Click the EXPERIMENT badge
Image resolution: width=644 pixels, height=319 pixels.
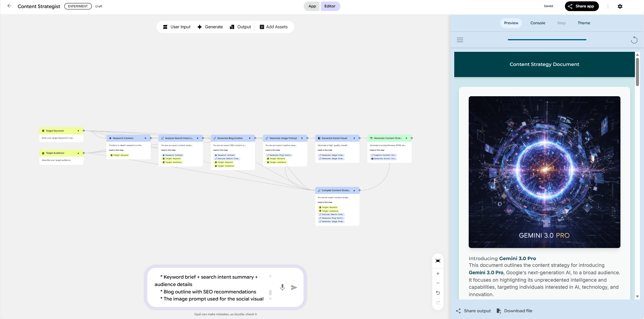[78, 6]
